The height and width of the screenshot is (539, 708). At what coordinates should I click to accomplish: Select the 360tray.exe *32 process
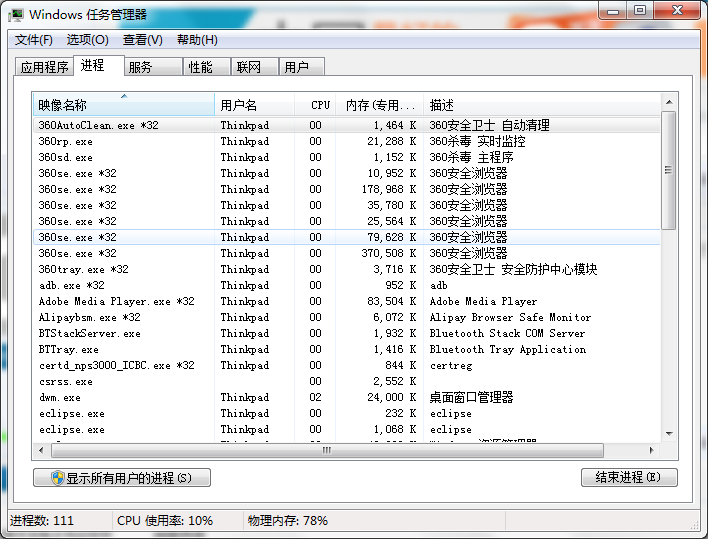[x=347, y=270]
